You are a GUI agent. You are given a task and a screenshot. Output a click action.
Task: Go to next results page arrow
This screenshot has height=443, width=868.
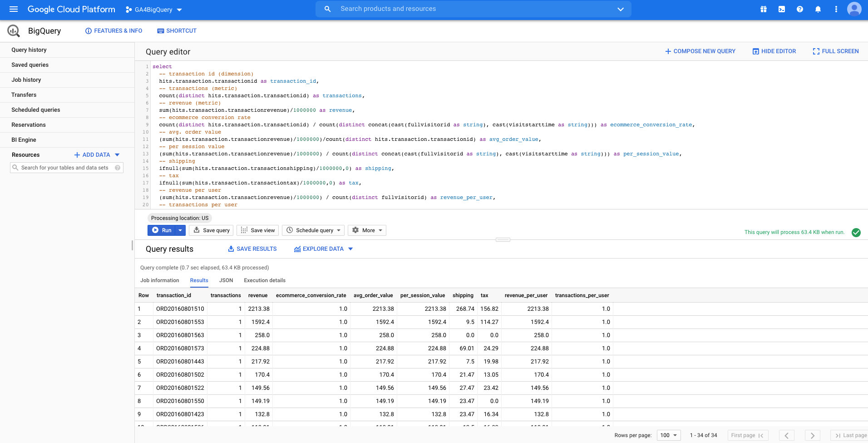click(x=813, y=435)
